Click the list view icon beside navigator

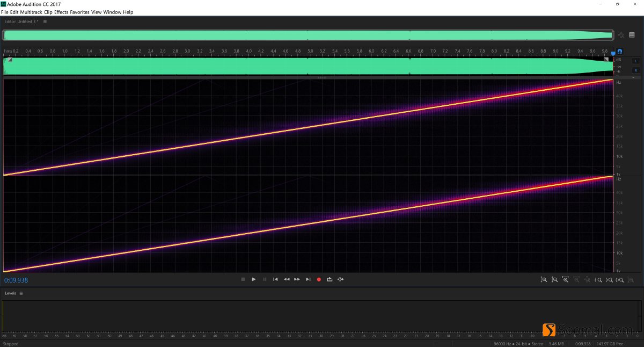point(632,35)
